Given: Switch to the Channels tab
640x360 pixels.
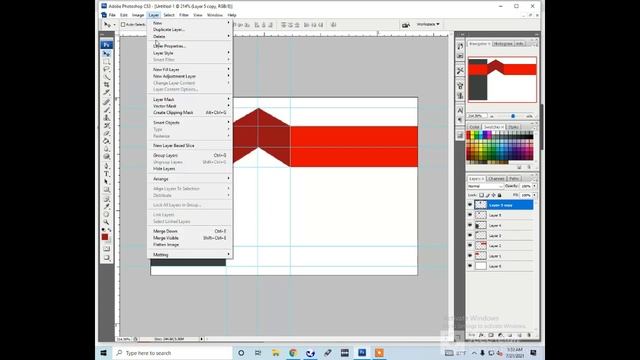Looking at the screenshot, I should point(496,179).
